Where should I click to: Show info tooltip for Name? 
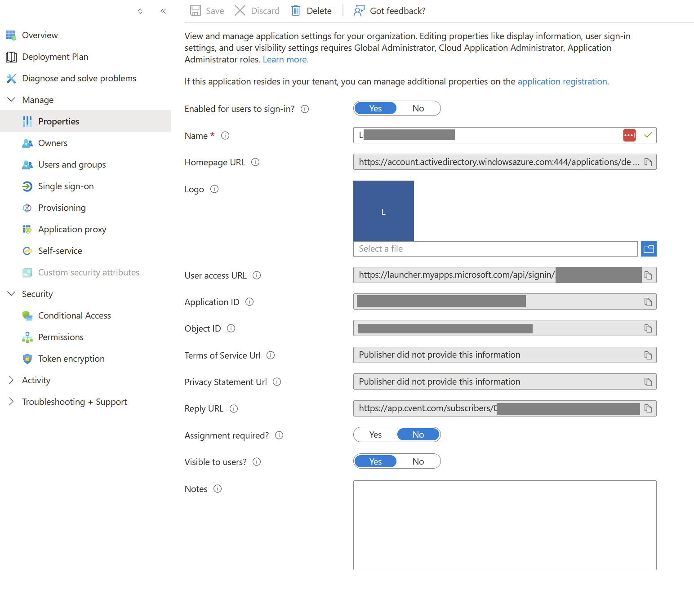225,135
